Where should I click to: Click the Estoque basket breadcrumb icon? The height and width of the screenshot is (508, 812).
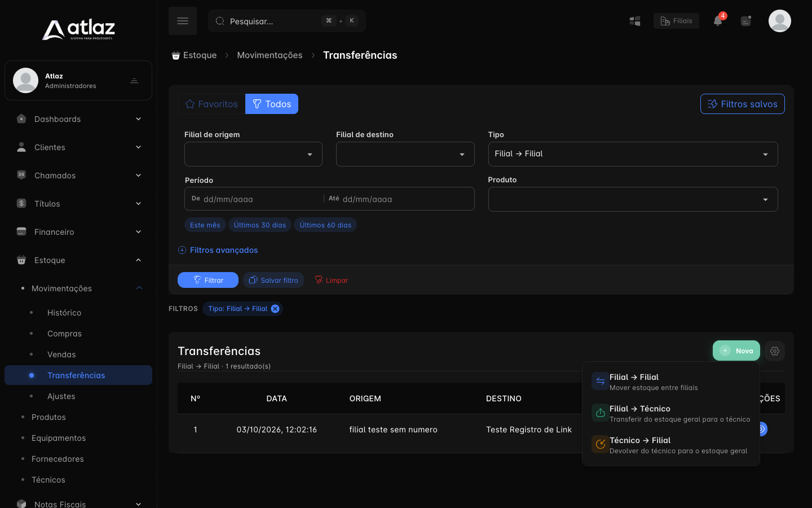coord(176,55)
